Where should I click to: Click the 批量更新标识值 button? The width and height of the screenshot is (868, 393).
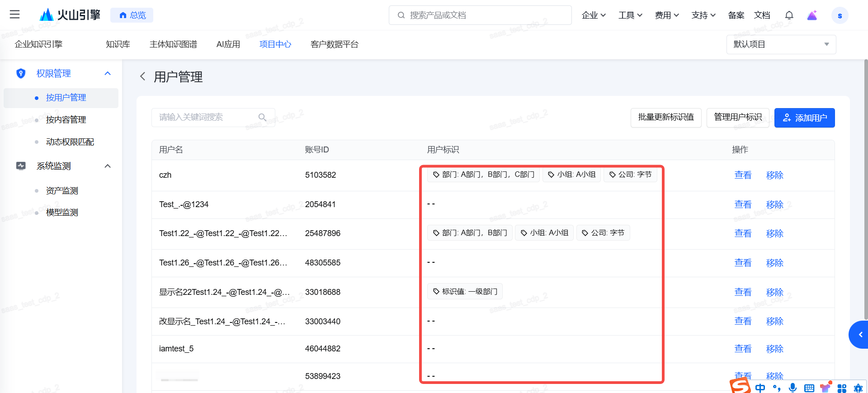(x=665, y=118)
